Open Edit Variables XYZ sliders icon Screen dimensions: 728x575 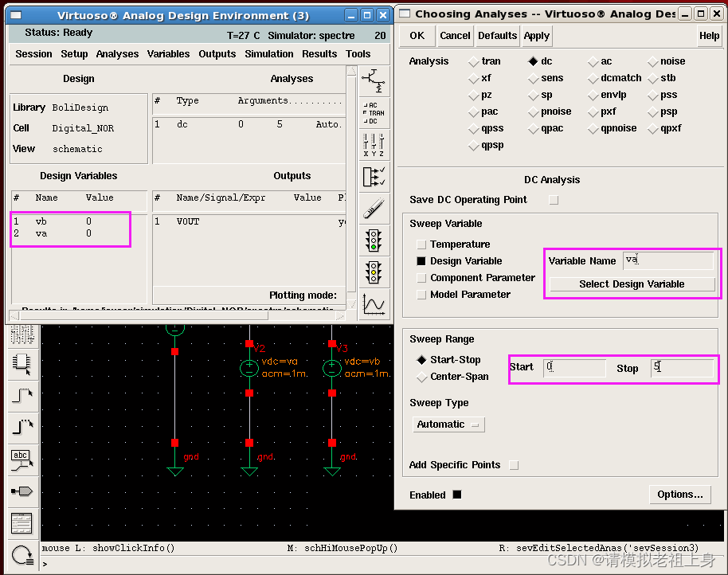click(x=374, y=145)
